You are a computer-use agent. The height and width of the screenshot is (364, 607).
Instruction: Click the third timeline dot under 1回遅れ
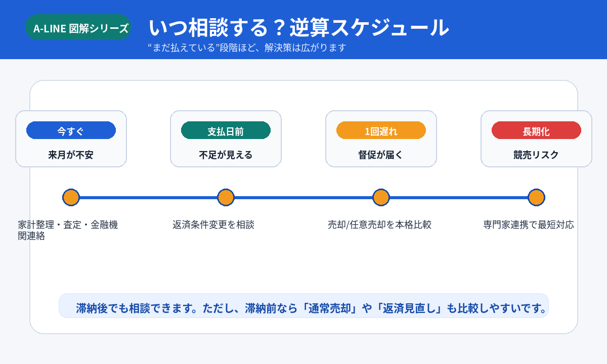pos(381,197)
